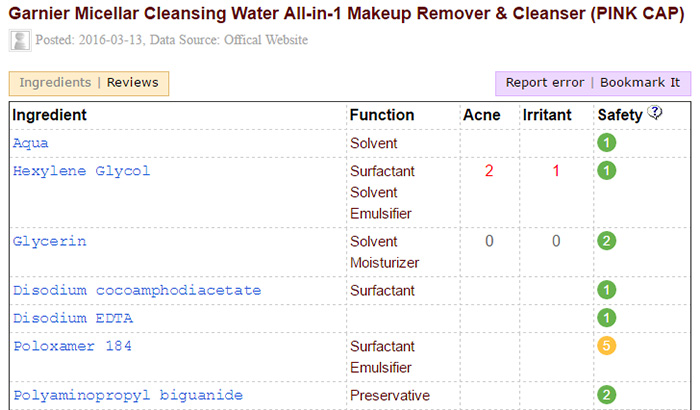The height and width of the screenshot is (410, 700).
Task: Click Polyaminopropyl biguanide's safety rating badge
Action: pos(607,395)
